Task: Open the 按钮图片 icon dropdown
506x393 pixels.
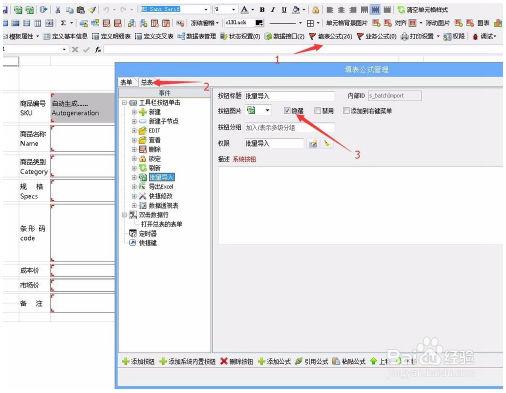Action: (267, 110)
